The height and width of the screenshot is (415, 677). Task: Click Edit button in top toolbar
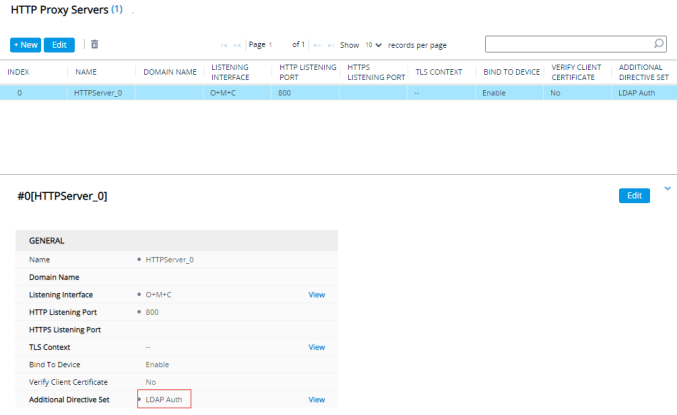[60, 45]
